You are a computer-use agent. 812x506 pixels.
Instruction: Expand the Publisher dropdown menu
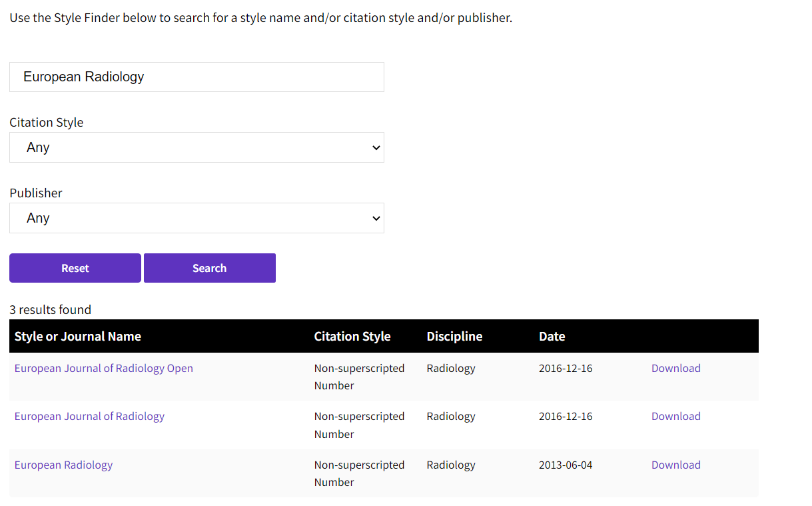(197, 218)
